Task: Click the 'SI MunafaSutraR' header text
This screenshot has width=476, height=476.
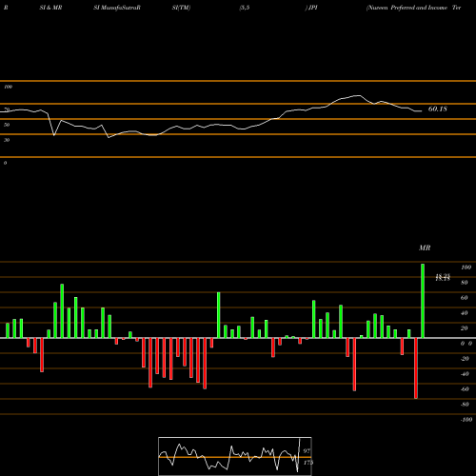Action: tap(117, 8)
